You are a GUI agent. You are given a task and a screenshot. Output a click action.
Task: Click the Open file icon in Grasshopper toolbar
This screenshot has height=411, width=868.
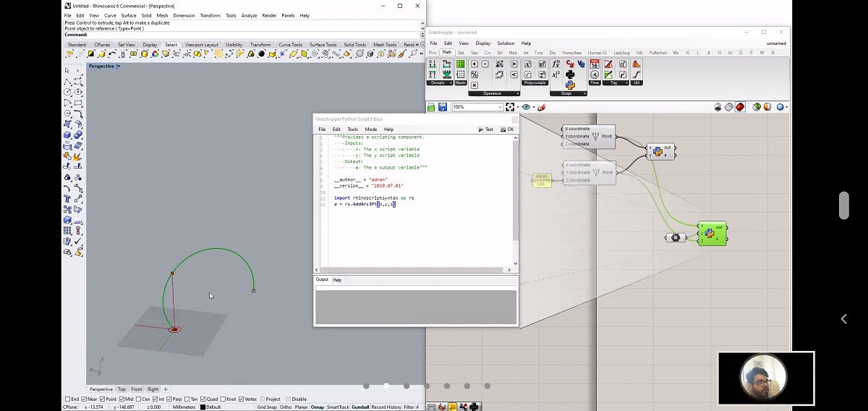point(431,107)
